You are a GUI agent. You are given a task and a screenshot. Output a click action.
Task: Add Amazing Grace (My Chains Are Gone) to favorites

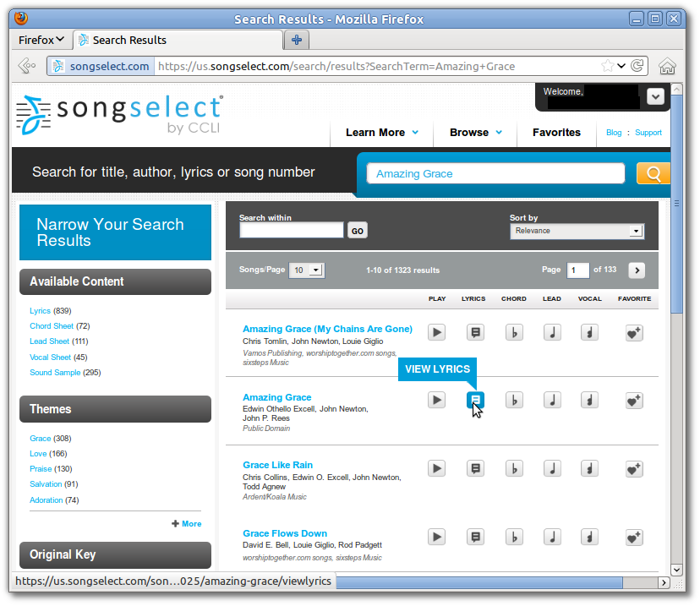634,333
